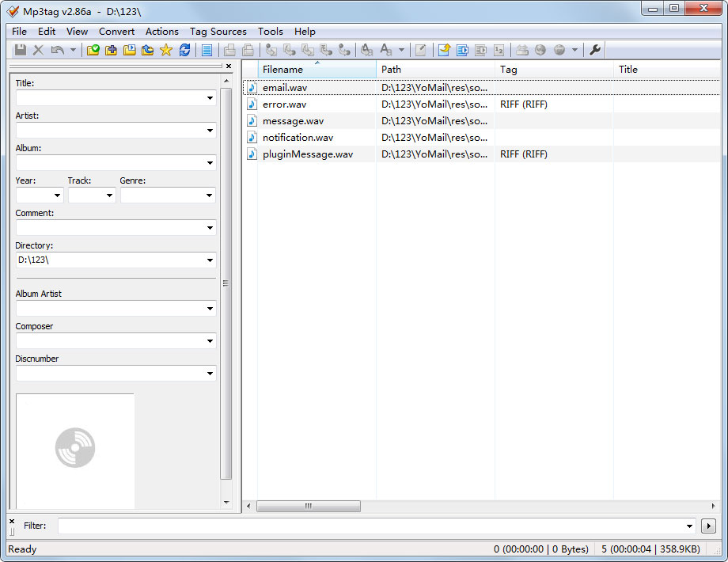Click the Tag Sources web icon

[x=559, y=50]
